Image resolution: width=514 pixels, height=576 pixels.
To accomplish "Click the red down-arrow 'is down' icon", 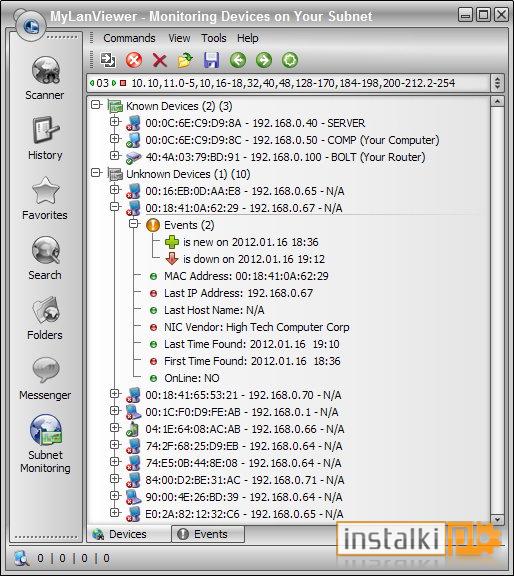I will click(x=172, y=259).
